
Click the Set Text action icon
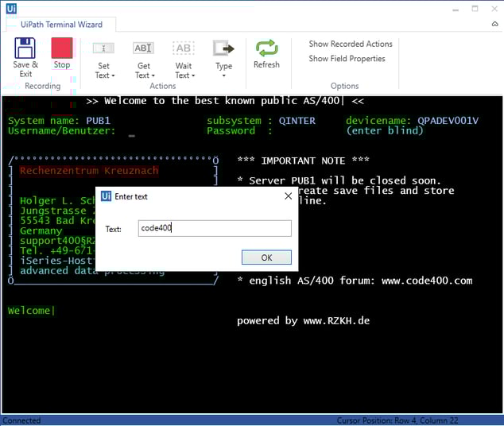[103, 48]
